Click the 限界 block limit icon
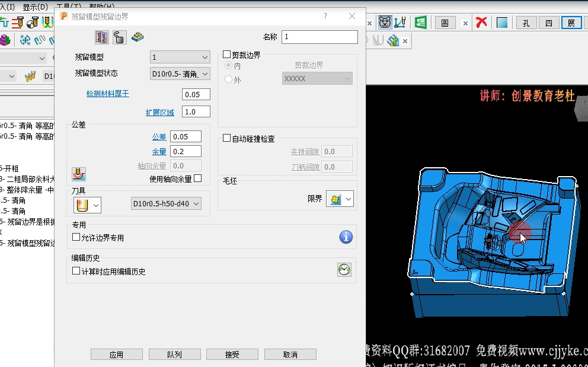Image resolution: width=588 pixels, height=367 pixels. point(335,199)
